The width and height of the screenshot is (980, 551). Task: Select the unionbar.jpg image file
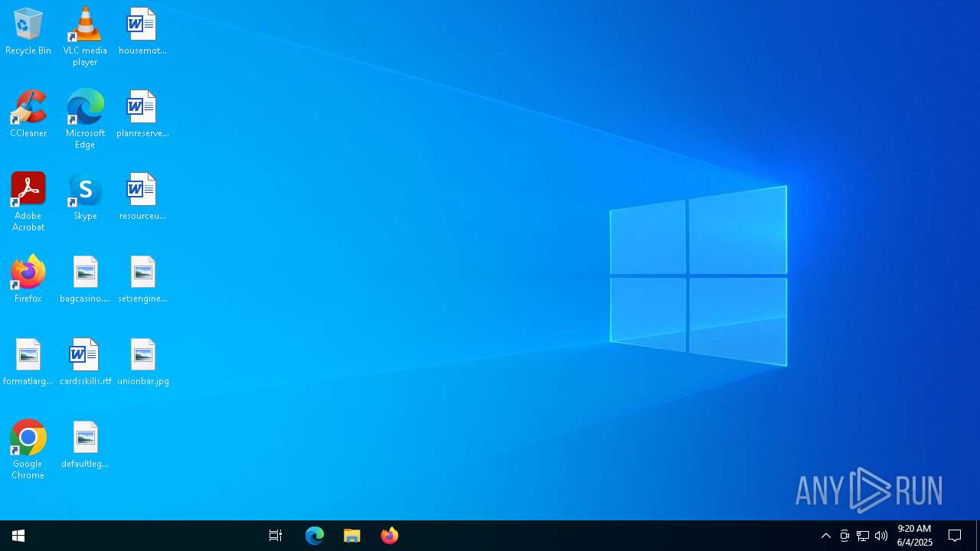pos(142,363)
